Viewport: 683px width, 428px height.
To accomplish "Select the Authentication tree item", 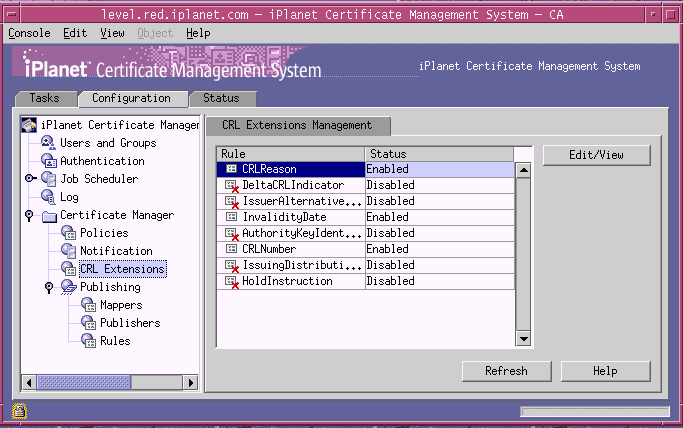I will (x=102, y=161).
